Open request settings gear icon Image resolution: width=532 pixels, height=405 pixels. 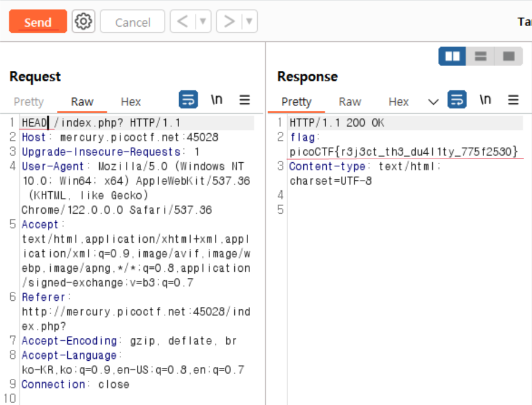pyautogui.click(x=84, y=21)
